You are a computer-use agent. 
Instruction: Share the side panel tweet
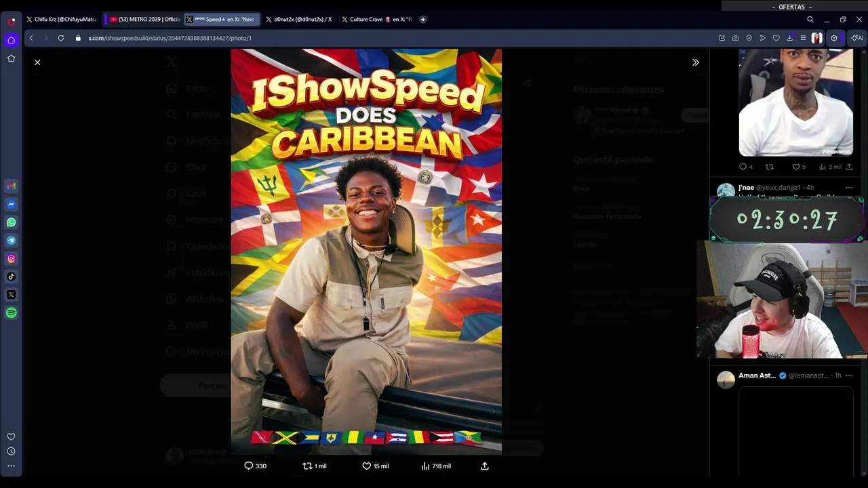click(849, 167)
